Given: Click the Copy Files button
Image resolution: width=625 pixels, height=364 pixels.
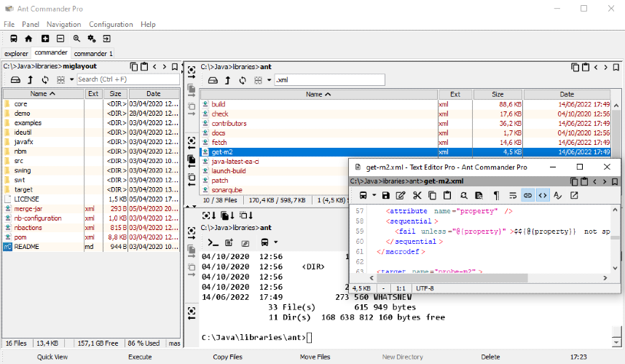Looking at the screenshot, I should point(227,357).
